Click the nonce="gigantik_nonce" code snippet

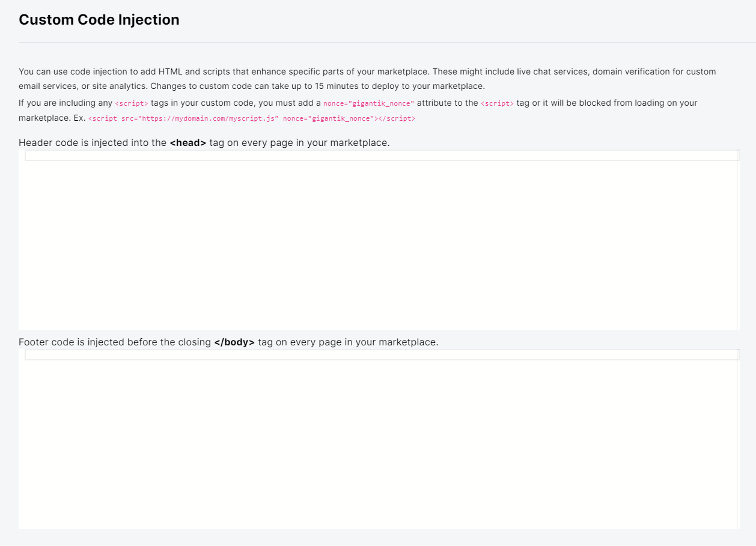(x=368, y=103)
